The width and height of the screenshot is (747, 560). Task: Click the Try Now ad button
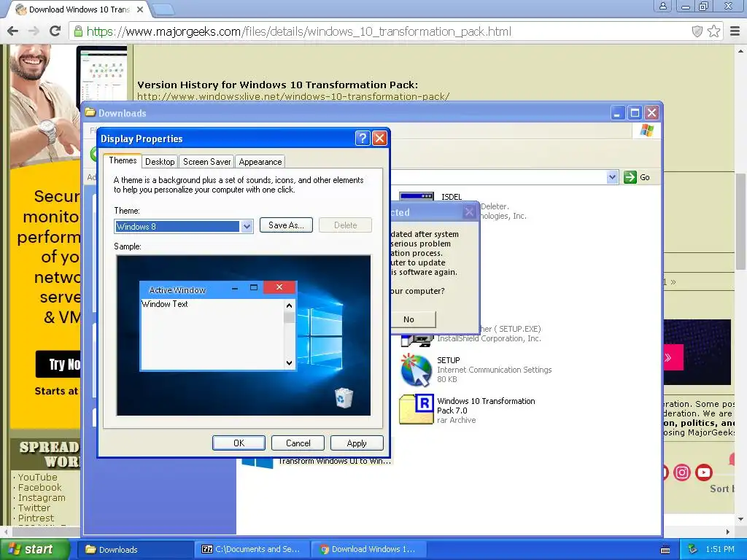point(58,365)
